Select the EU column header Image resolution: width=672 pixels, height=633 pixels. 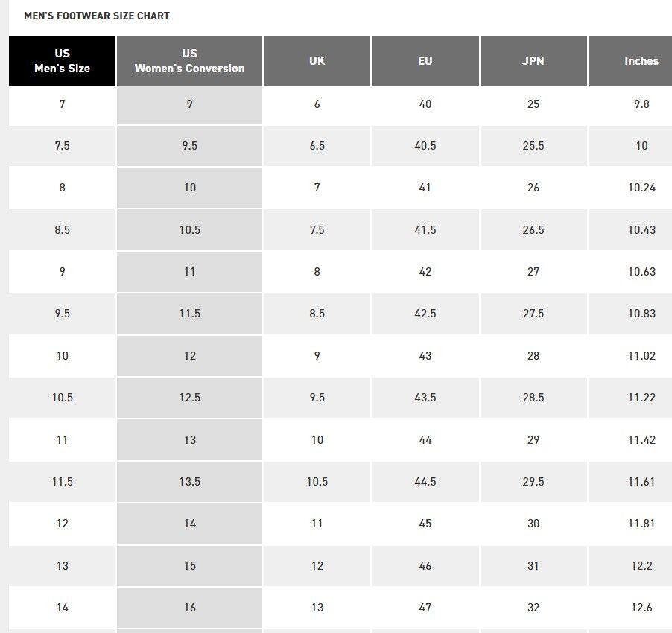coord(425,61)
